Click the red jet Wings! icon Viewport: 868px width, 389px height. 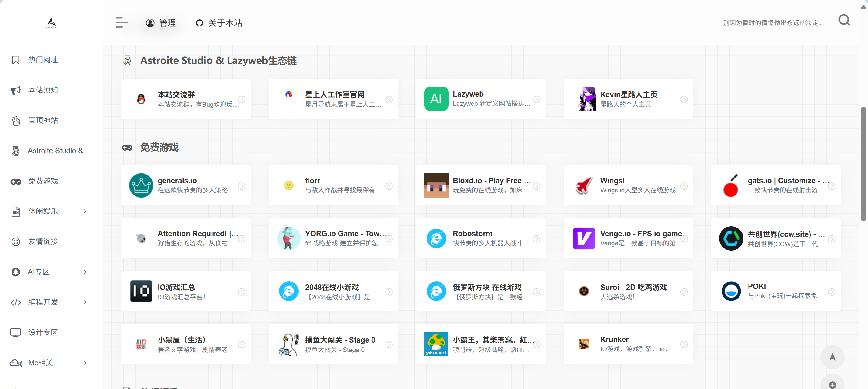[584, 186]
